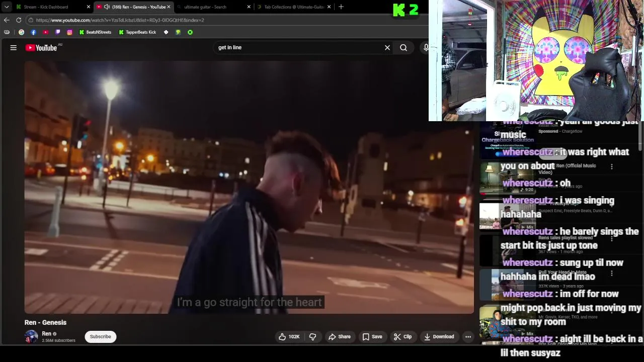The image size is (644, 362).
Task: Open the green circle bookmark icon
Action: [190, 32]
